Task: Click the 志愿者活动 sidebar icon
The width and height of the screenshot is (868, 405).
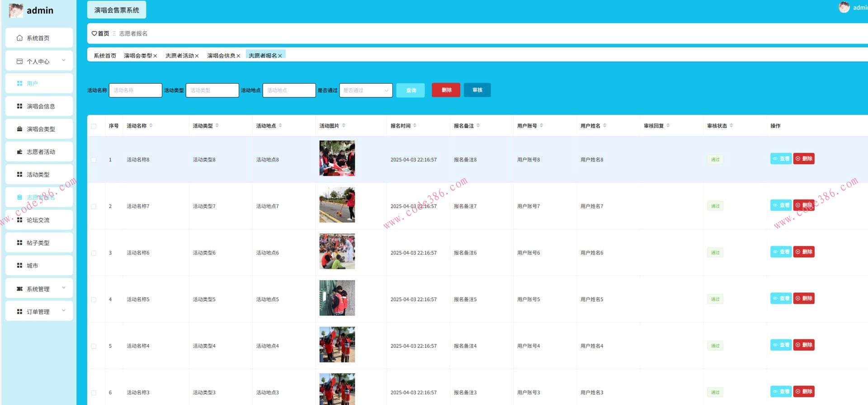Action: pyautogui.click(x=19, y=152)
